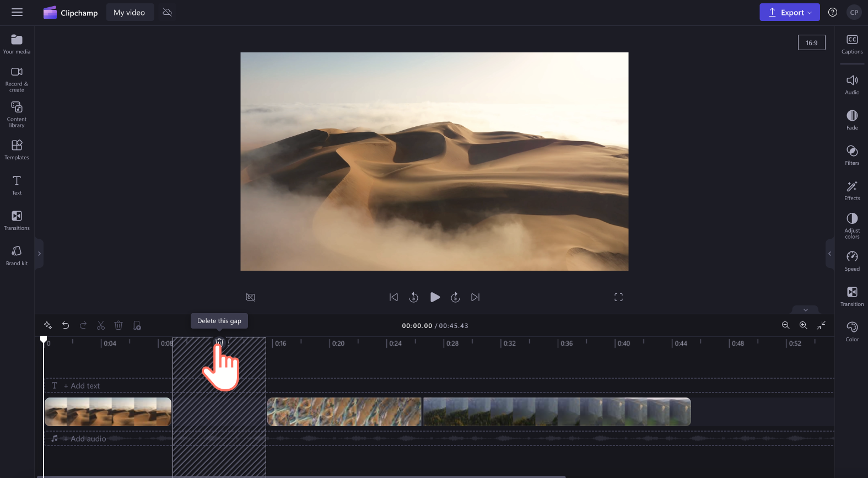
Task: Open Color panel
Action: 852,332
